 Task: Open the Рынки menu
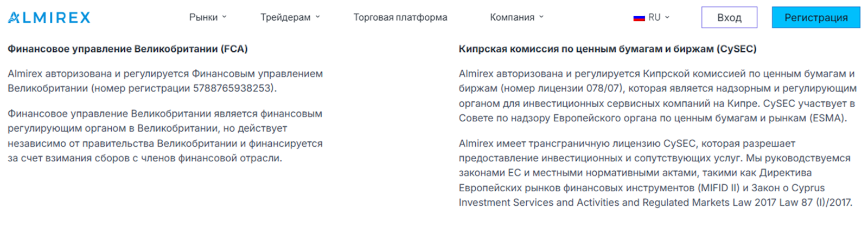(x=203, y=17)
